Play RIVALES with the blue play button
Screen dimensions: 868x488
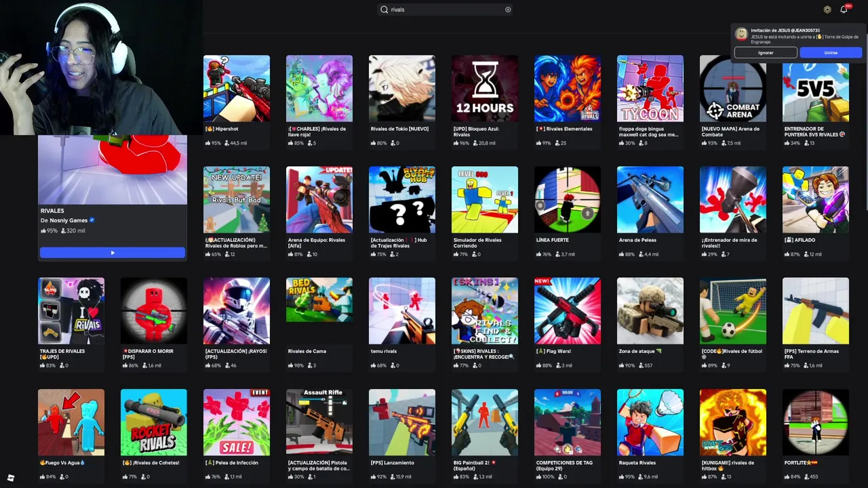pos(113,253)
